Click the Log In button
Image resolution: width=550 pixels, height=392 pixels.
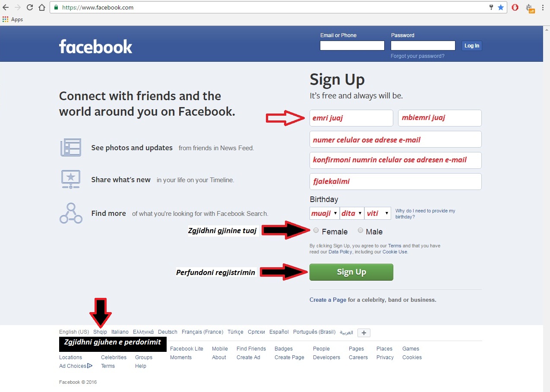pos(471,46)
